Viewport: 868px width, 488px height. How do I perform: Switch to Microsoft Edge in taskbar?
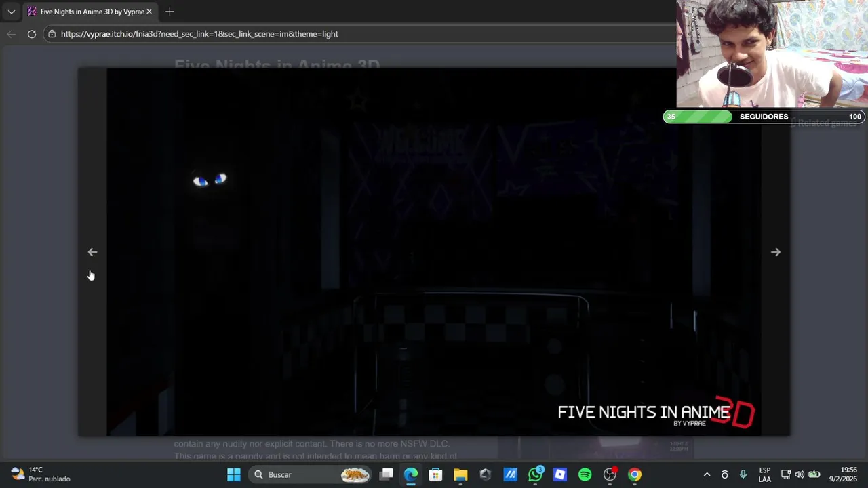coord(411,474)
